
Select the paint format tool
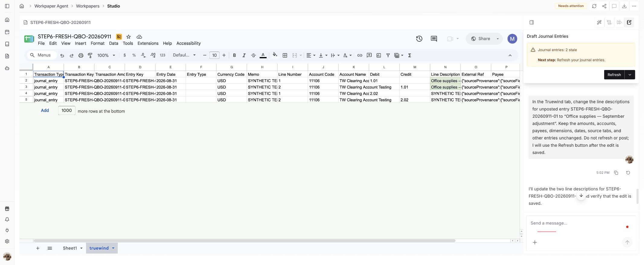click(90, 55)
